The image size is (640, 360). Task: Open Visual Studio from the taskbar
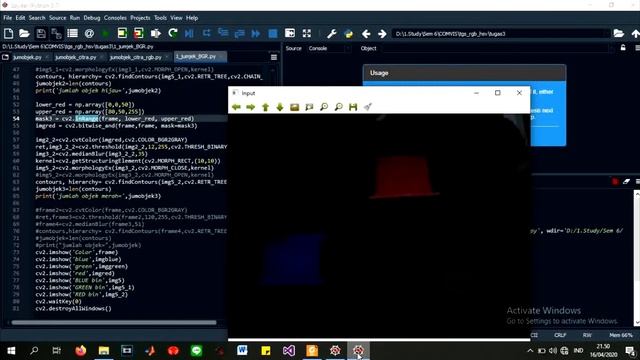pos(289,350)
